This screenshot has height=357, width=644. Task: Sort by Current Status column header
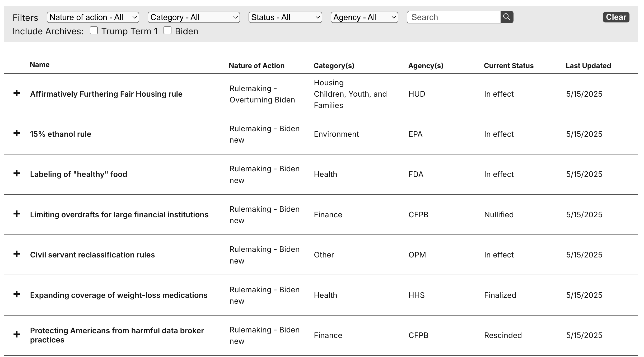click(509, 66)
